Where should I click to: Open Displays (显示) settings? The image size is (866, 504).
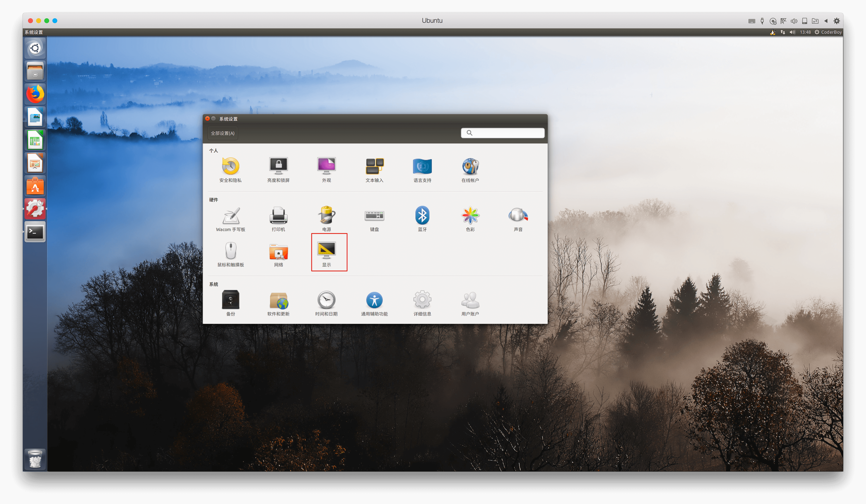click(326, 254)
